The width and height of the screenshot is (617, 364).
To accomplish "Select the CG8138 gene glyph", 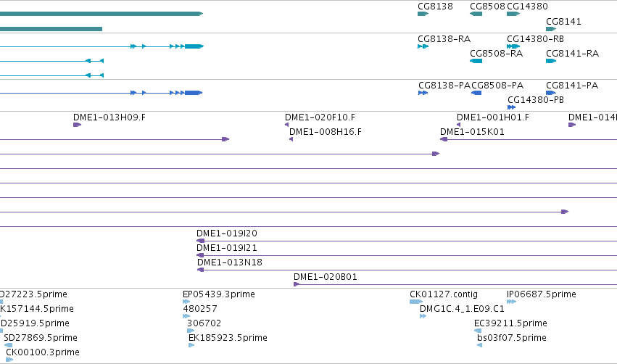I will (x=423, y=14).
